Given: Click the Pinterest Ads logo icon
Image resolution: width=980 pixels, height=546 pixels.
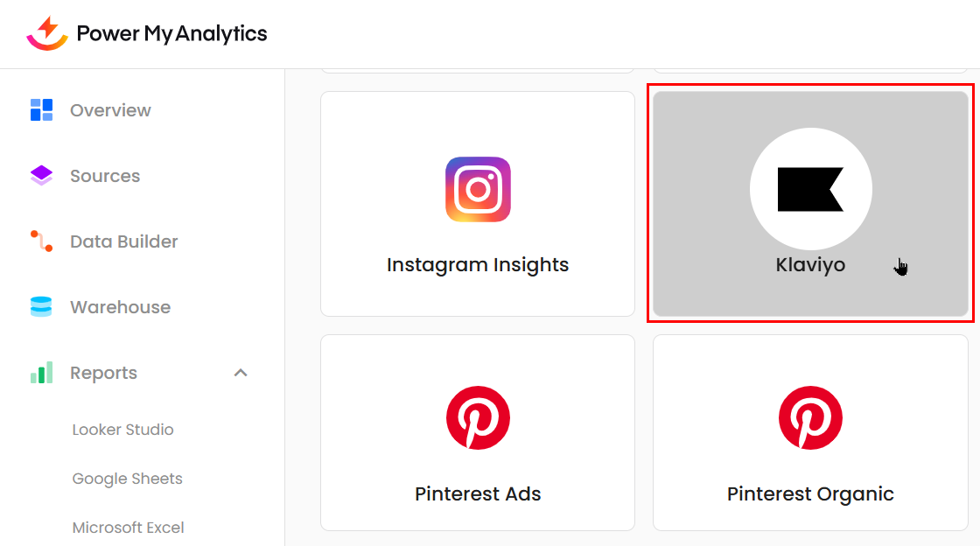Looking at the screenshot, I should click(x=478, y=418).
